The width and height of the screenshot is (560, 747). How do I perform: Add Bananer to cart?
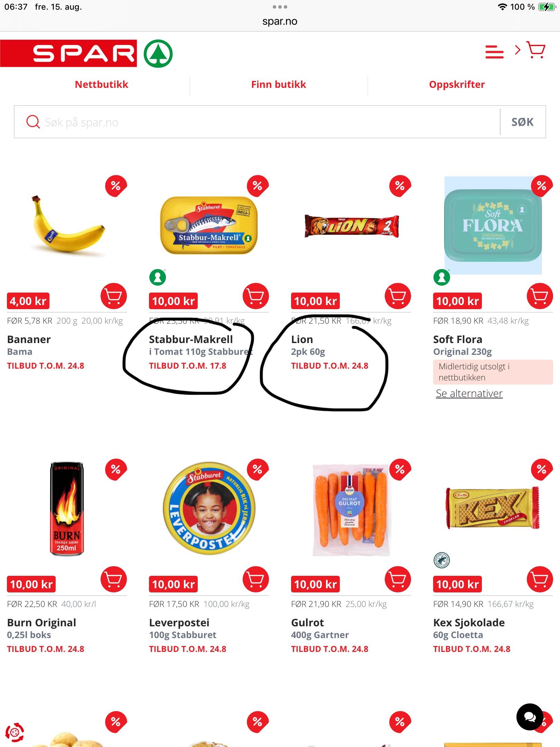(x=114, y=296)
